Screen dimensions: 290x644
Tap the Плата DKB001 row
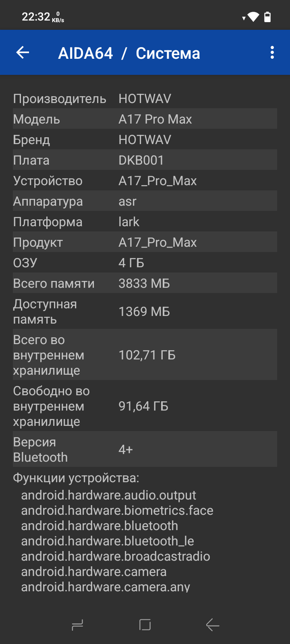(x=145, y=160)
